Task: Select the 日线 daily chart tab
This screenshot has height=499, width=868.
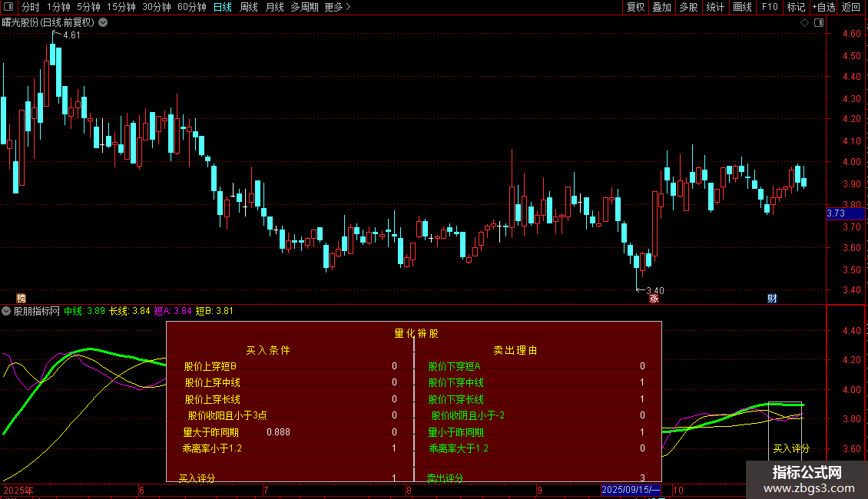Action: click(223, 7)
